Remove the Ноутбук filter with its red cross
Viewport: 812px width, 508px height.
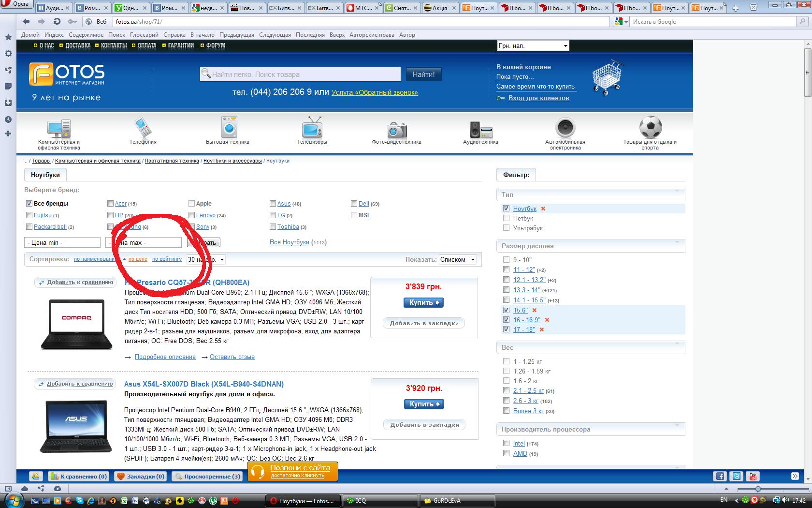[x=543, y=209]
